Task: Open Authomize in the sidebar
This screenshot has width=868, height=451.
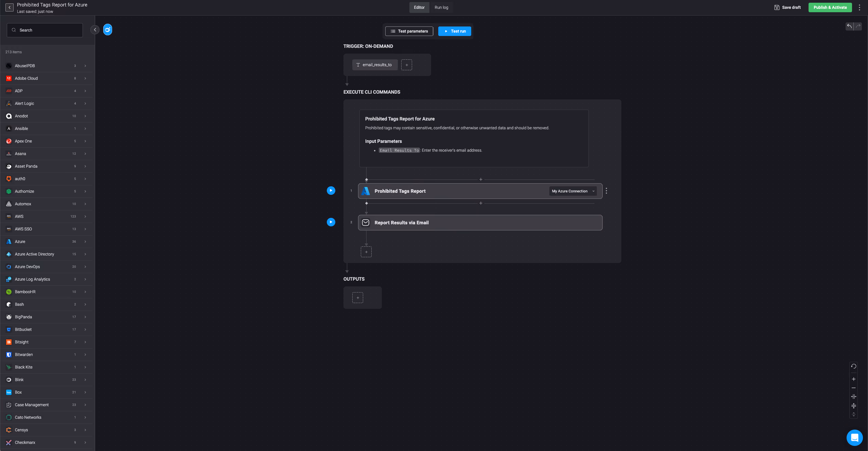Action: [46, 191]
